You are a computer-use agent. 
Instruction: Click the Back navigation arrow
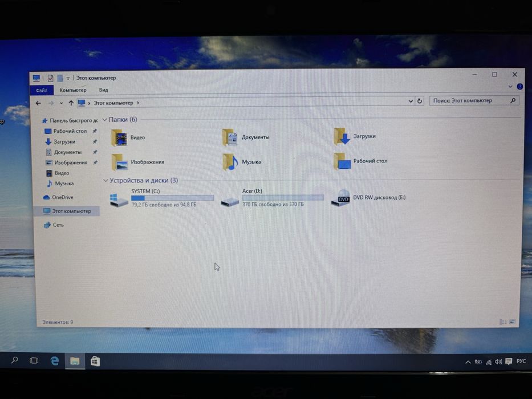[38, 103]
